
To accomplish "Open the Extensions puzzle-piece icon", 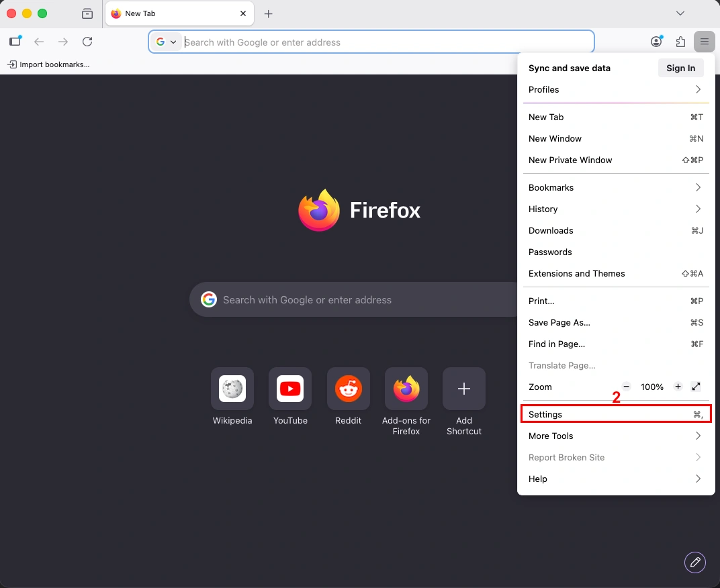I will pyautogui.click(x=680, y=42).
